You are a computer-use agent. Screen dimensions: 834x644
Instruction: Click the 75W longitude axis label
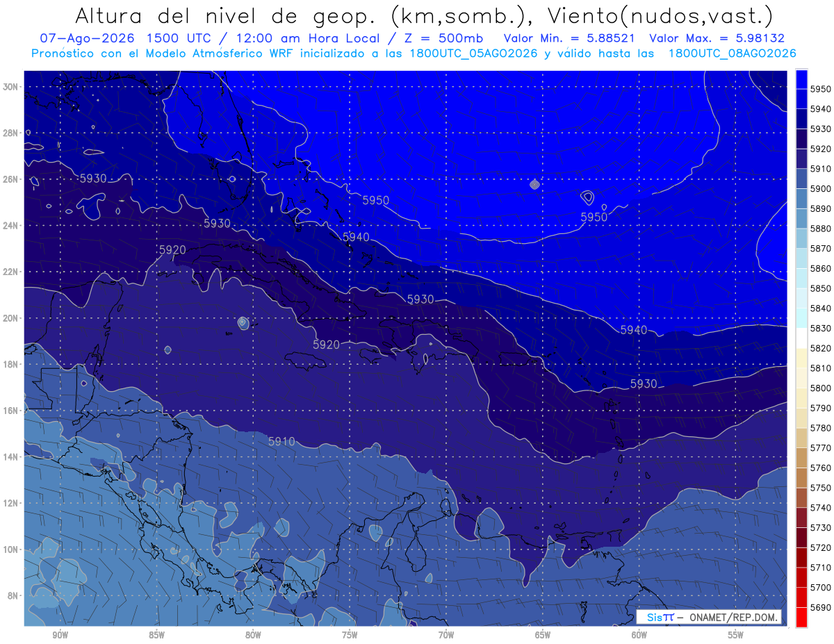pyautogui.click(x=350, y=635)
